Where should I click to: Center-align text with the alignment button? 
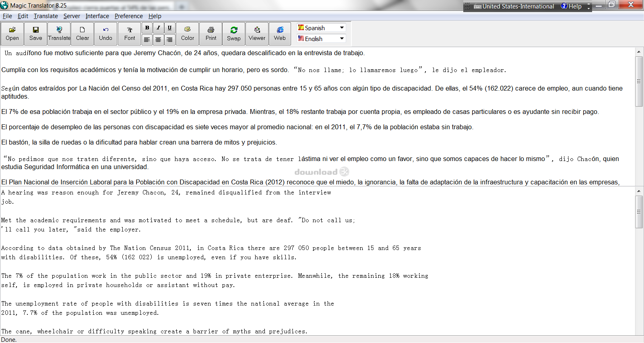[158, 39]
